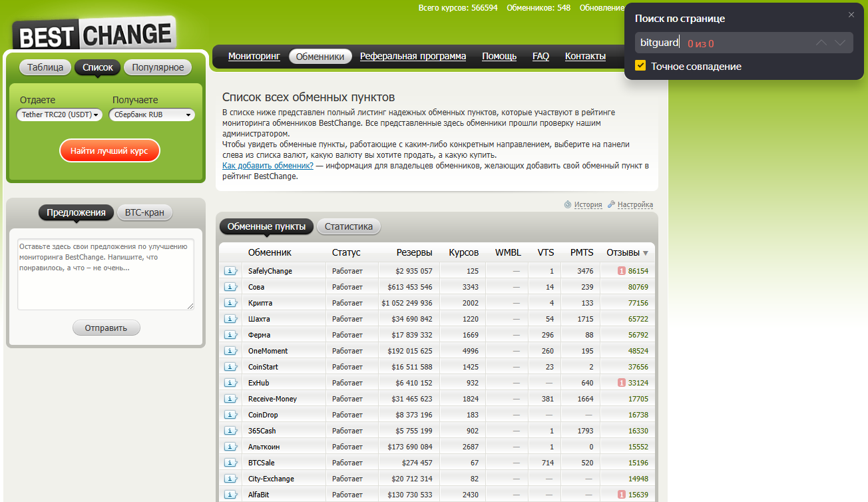Switch to Популярное tab
This screenshot has width=868, height=502.
click(158, 67)
